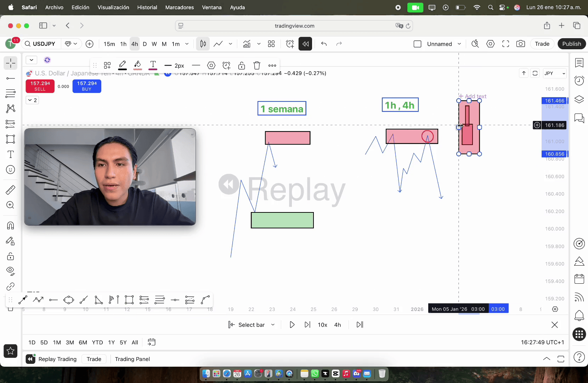Toggle hide all drawings eye icon
The height and width of the screenshot is (383, 588).
tap(11, 271)
